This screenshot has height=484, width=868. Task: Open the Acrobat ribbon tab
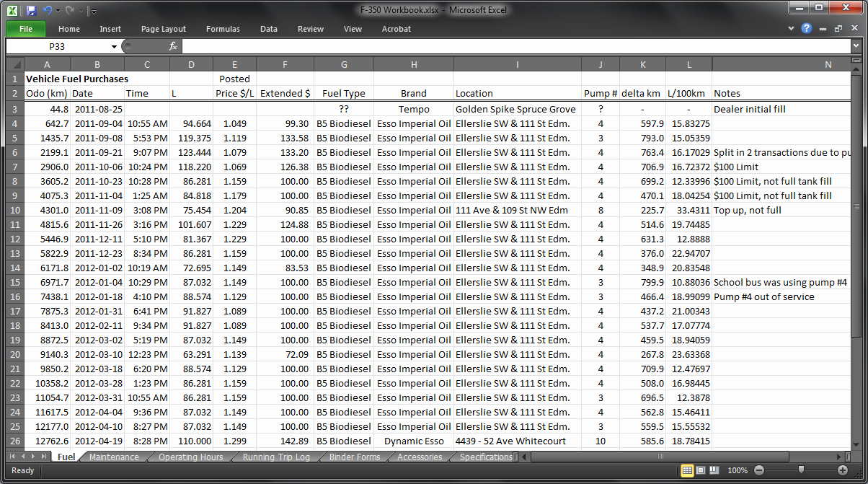pyautogui.click(x=397, y=29)
